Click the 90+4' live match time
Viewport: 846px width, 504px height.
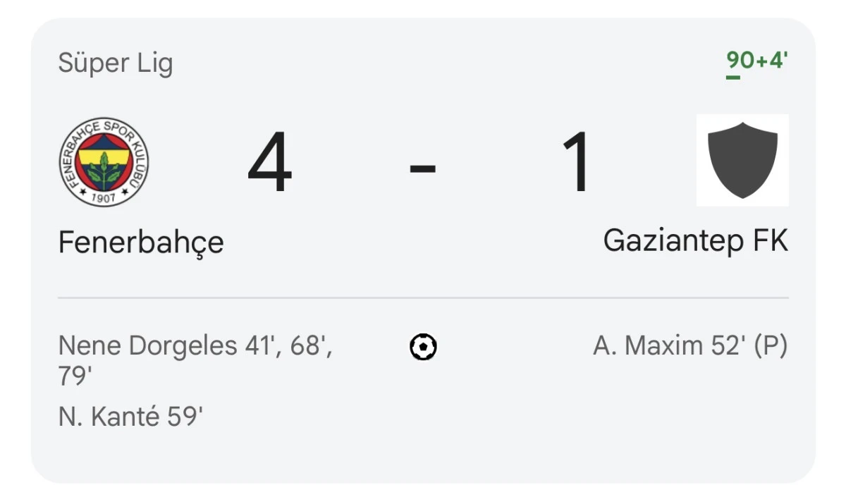(x=757, y=61)
